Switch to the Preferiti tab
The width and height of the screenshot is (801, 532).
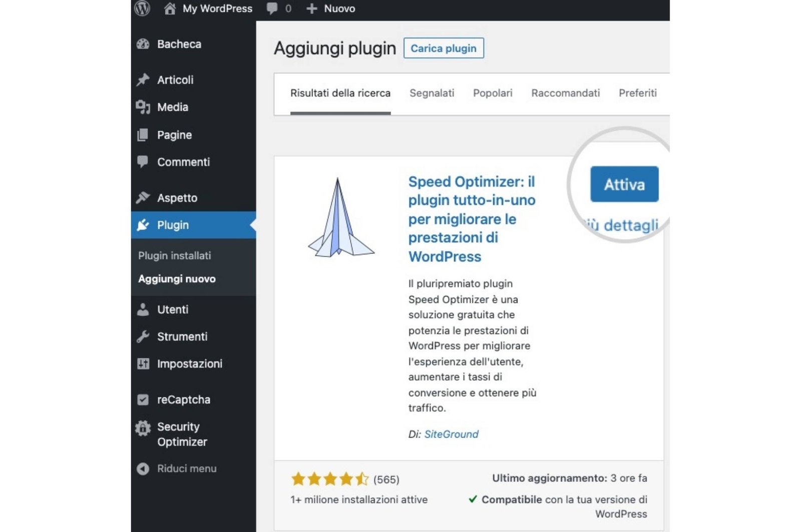point(638,93)
